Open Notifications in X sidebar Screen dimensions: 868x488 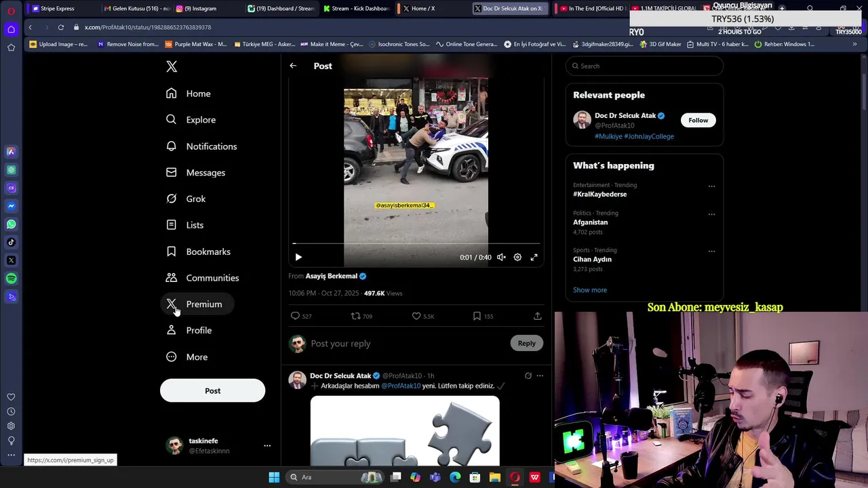[202, 146]
